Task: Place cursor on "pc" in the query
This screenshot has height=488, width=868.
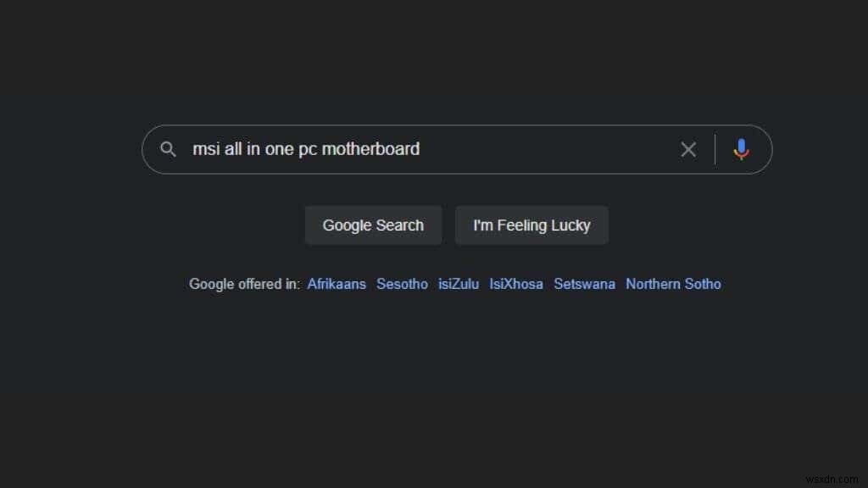Action: 307,149
